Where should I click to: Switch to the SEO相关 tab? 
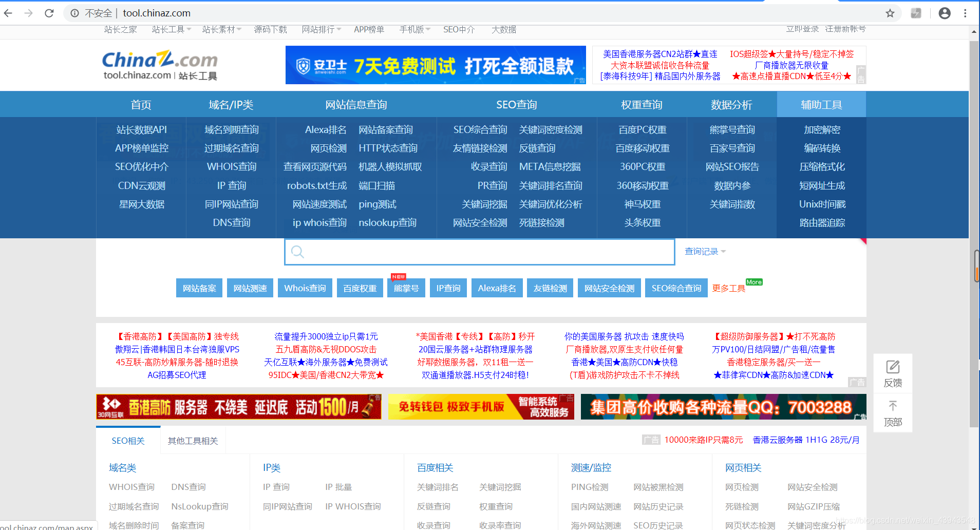pos(128,441)
